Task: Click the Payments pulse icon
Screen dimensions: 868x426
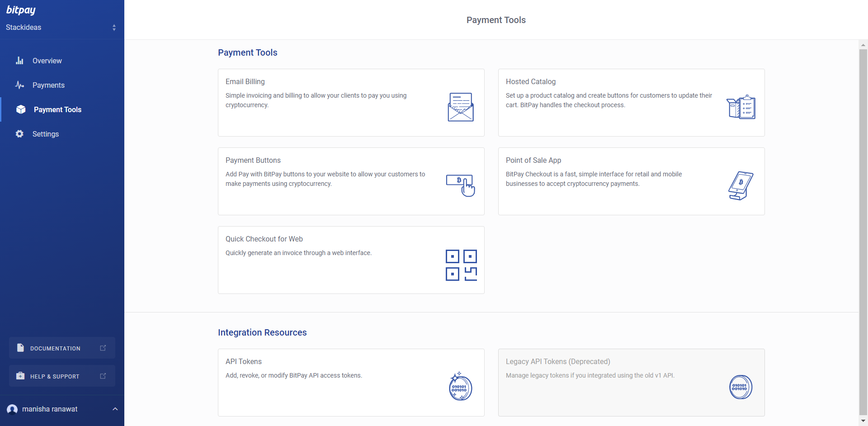Action: pyautogui.click(x=19, y=85)
